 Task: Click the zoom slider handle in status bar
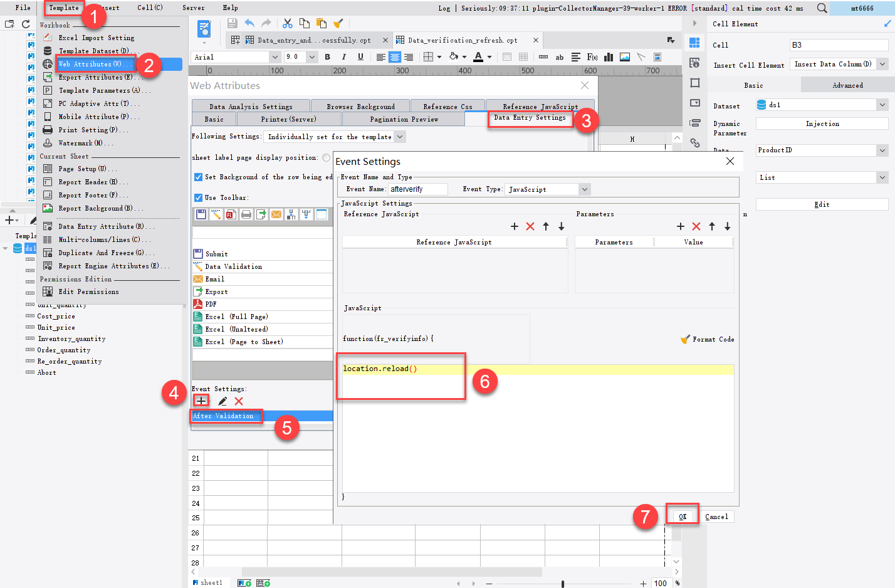[x=563, y=584]
